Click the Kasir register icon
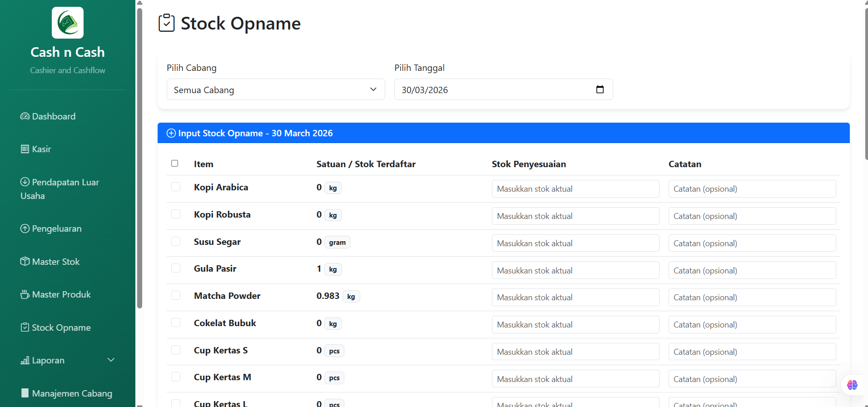The width and height of the screenshot is (868, 407). pos(25,149)
